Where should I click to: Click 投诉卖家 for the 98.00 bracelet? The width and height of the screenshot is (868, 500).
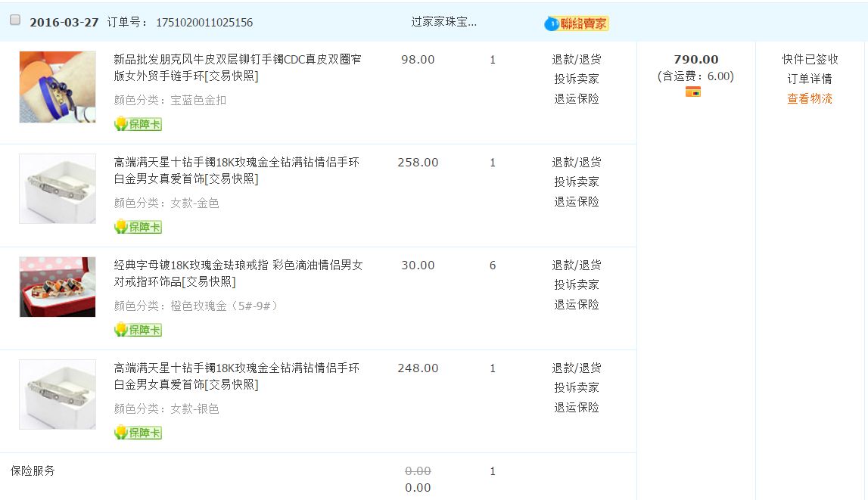pos(576,79)
